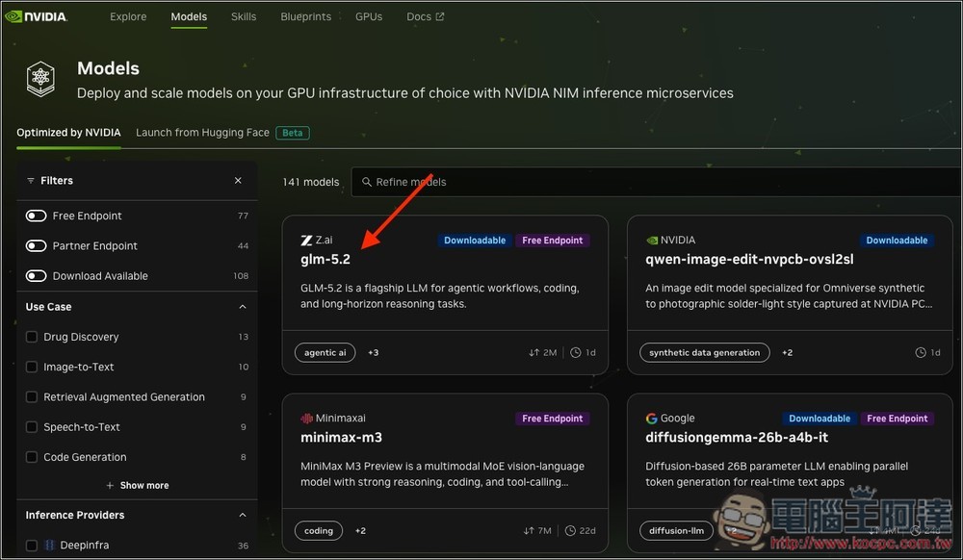This screenshot has width=963, height=560.
Task: Click the "141 models" count text
Action: [x=310, y=182]
